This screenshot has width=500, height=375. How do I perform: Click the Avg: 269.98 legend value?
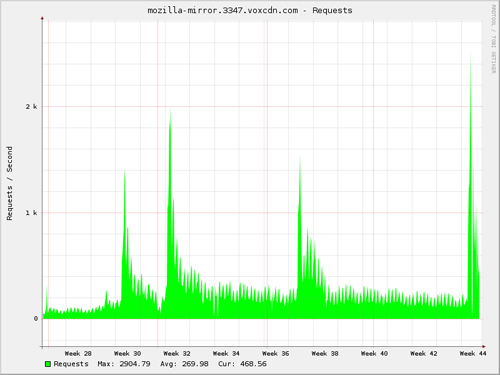tap(184, 364)
